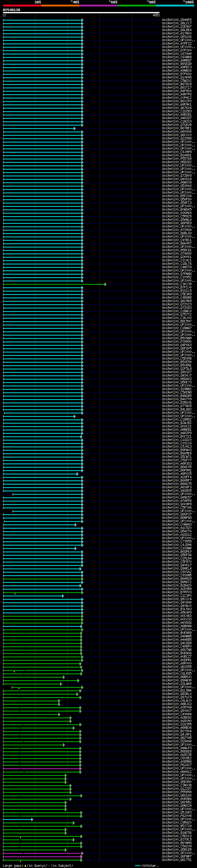Select hit label UniRef100_A7TNX5
Screen dimensions: 197x868
coord(177,406)
